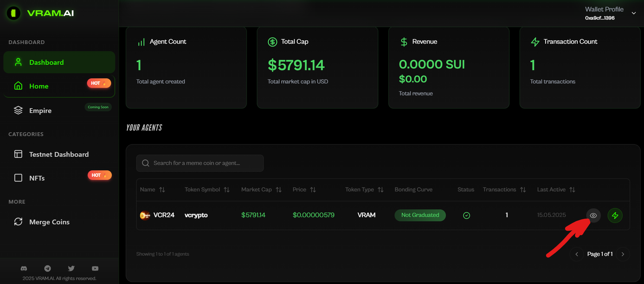Sort agents by Transactions column
The image size is (644, 284).
505,190
